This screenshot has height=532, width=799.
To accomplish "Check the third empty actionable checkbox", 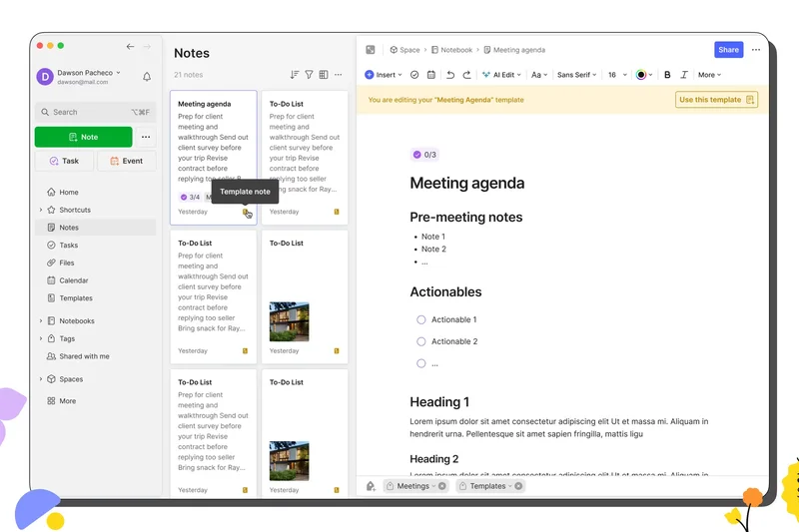I will coord(420,363).
